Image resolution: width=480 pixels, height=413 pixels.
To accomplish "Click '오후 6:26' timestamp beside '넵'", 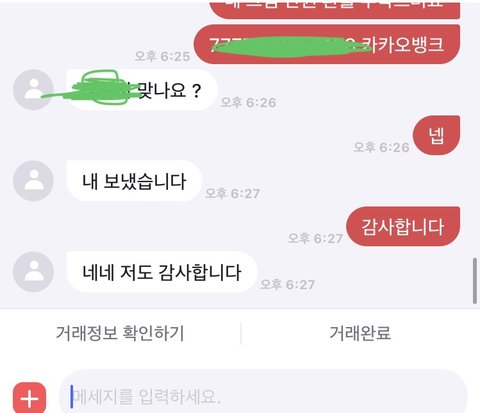I will tap(381, 147).
